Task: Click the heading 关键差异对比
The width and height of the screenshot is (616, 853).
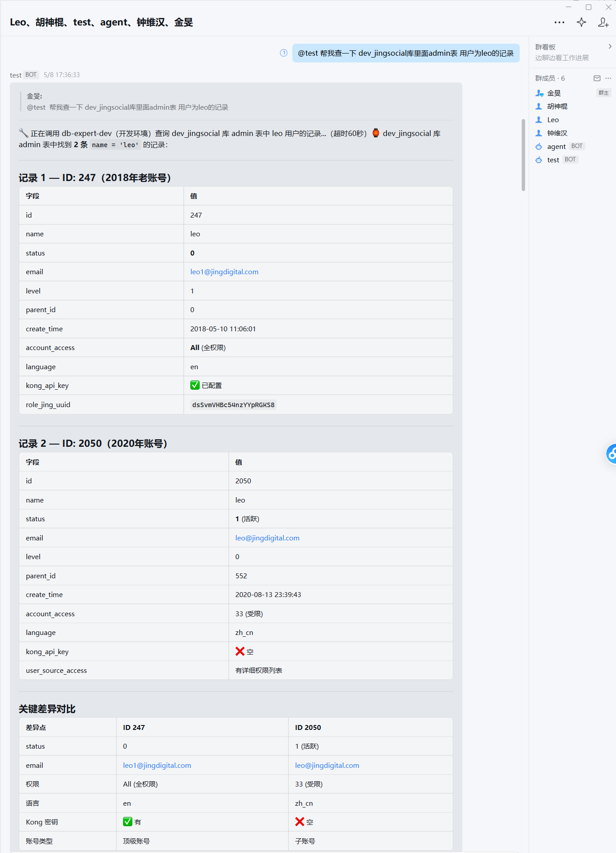Action: click(47, 709)
